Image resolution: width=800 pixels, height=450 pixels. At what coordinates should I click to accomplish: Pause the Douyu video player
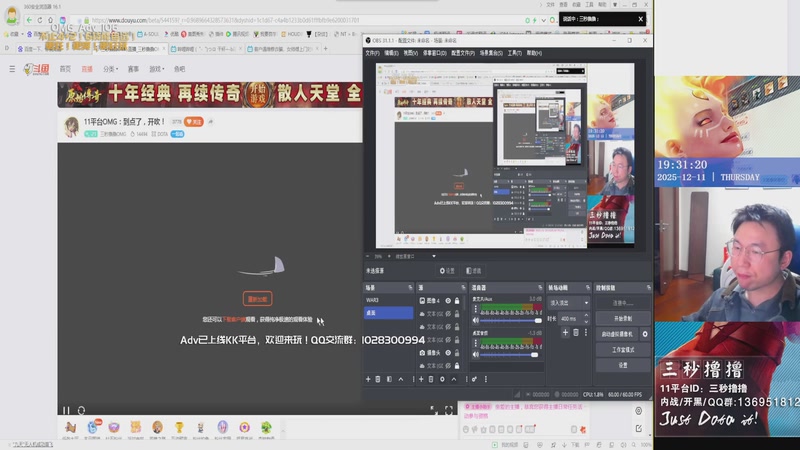66,410
